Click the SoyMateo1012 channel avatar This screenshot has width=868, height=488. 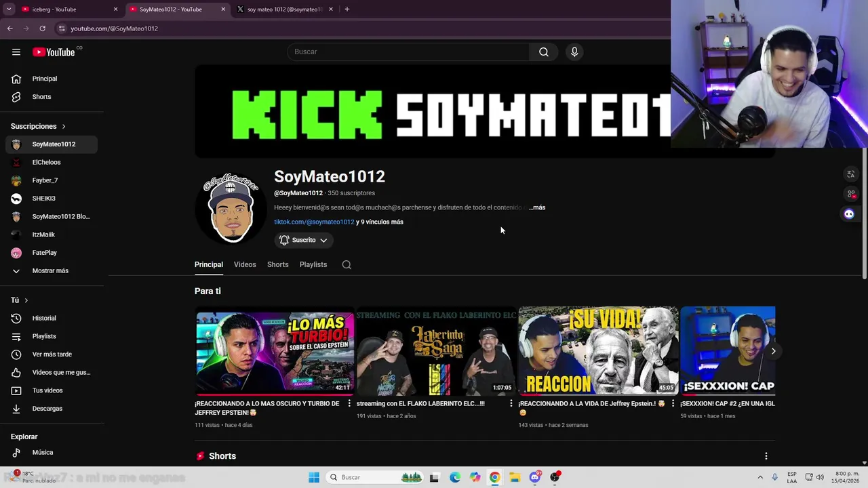pyautogui.click(x=231, y=208)
